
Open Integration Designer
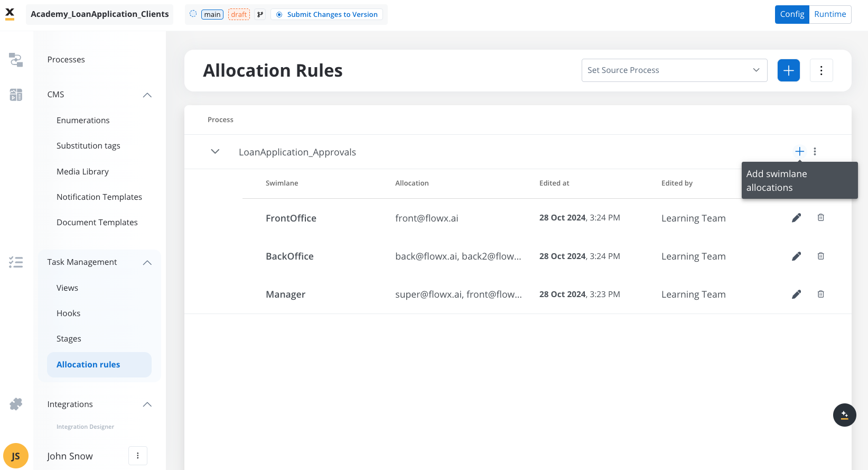[85, 427]
